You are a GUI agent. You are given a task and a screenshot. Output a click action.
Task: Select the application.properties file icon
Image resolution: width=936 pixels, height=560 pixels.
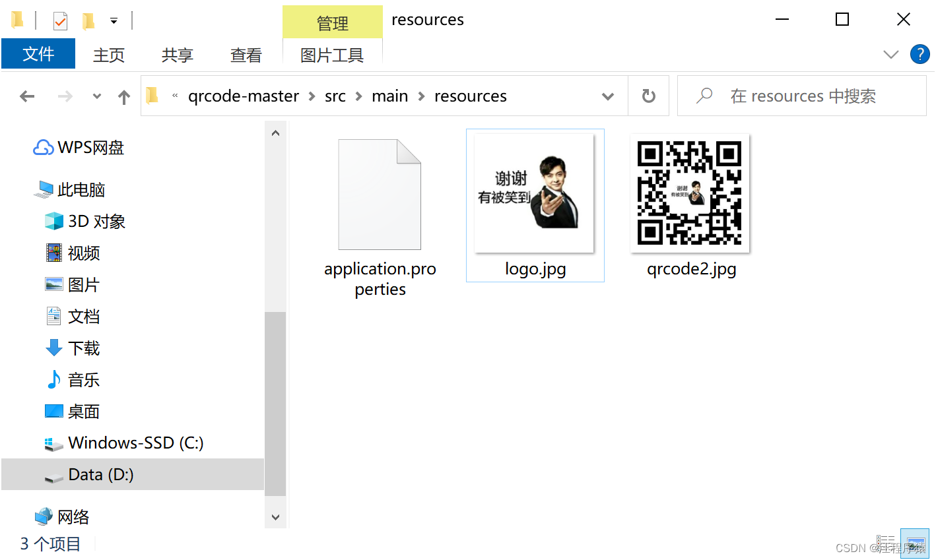click(380, 195)
